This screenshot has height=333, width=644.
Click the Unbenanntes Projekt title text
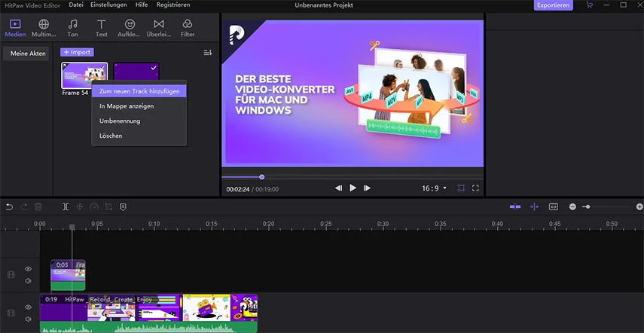(324, 5)
